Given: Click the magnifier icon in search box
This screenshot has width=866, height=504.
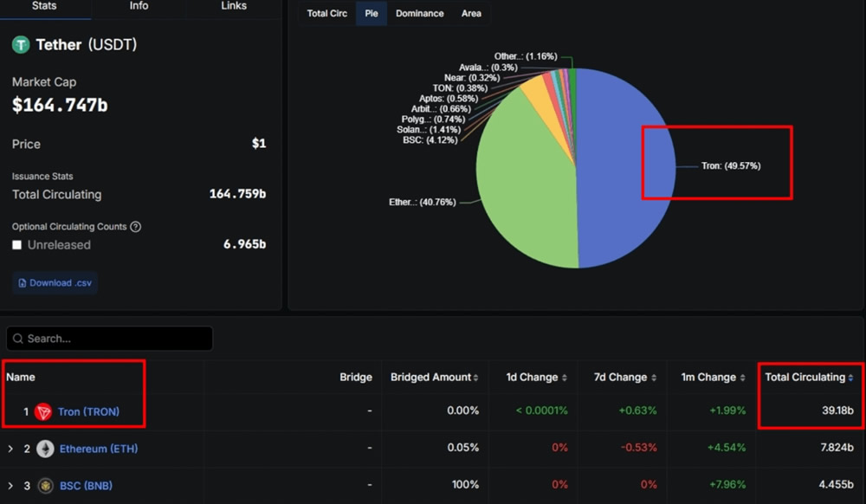Looking at the screenshot, I should tap(18, 339).
